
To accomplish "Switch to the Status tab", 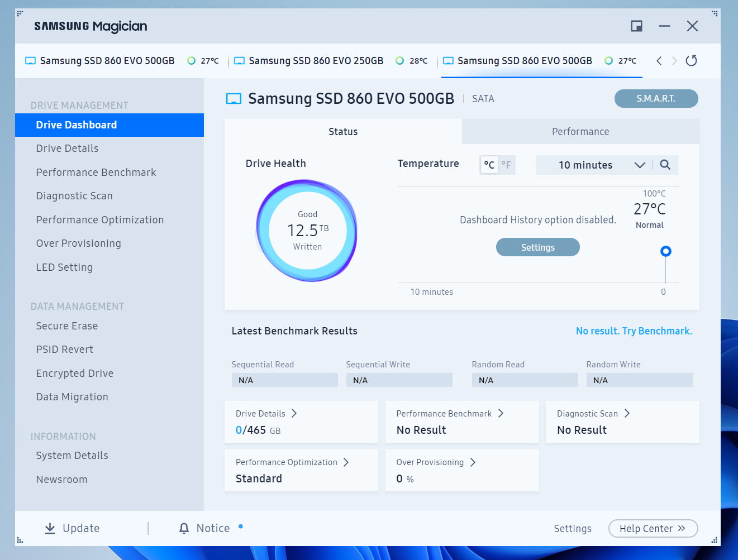I will click(343, 132).
